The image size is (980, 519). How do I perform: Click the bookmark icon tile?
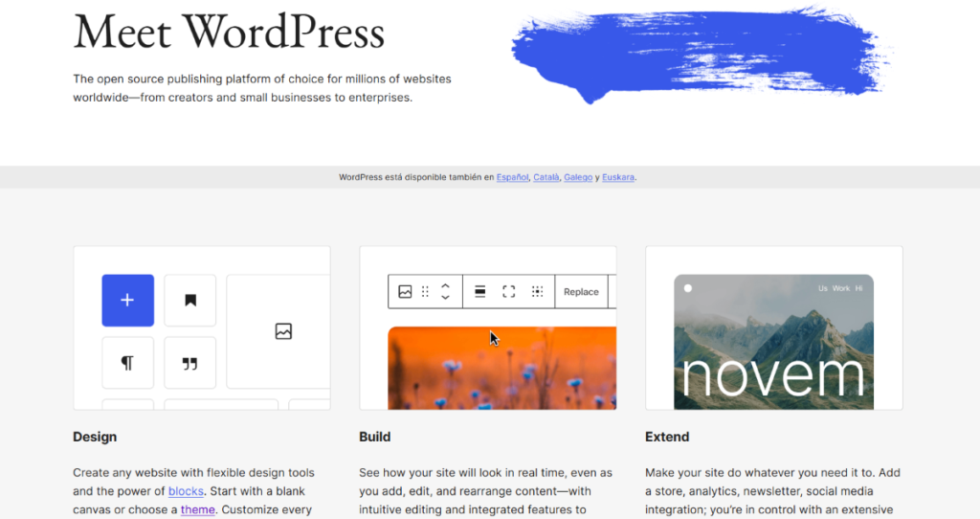(190, 300)
